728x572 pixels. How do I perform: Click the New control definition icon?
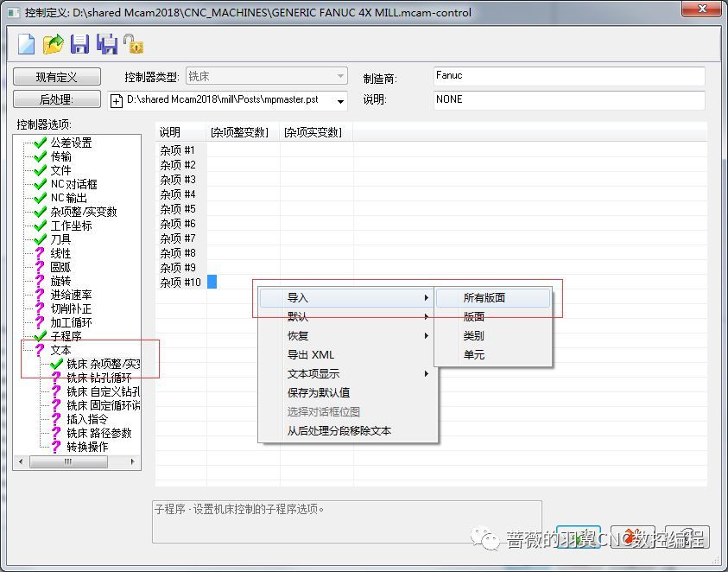pos(26,44)
